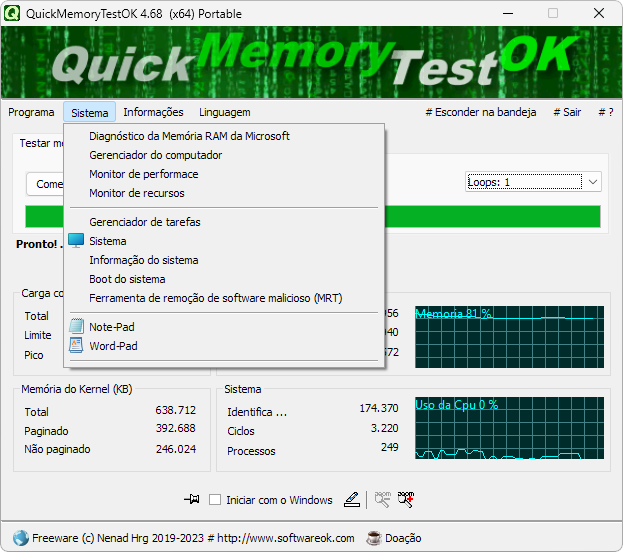Expand the Loops dropdown arrow
Screen dimensions: 623x552
tap(593, 182)
